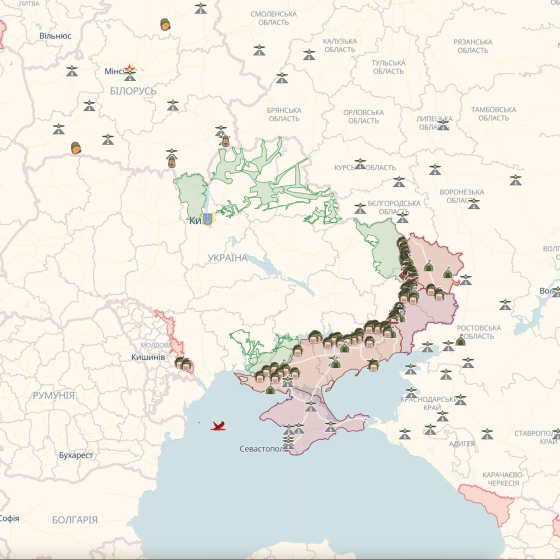Select airfield icon over Lipetsk oblast label

(x=443, y=125)
